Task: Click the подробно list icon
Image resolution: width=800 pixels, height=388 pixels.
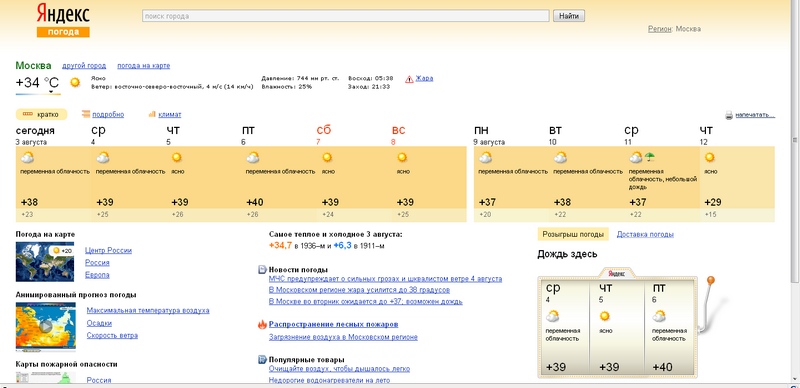Action: click(x=85, y=114)
